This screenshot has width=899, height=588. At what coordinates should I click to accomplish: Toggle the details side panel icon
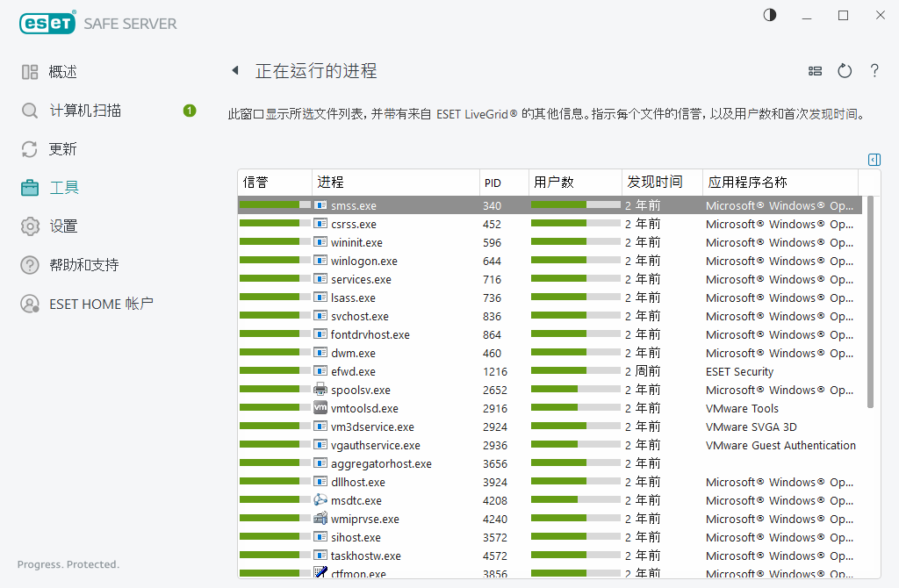pyautogui.click(x=874, y=160)
